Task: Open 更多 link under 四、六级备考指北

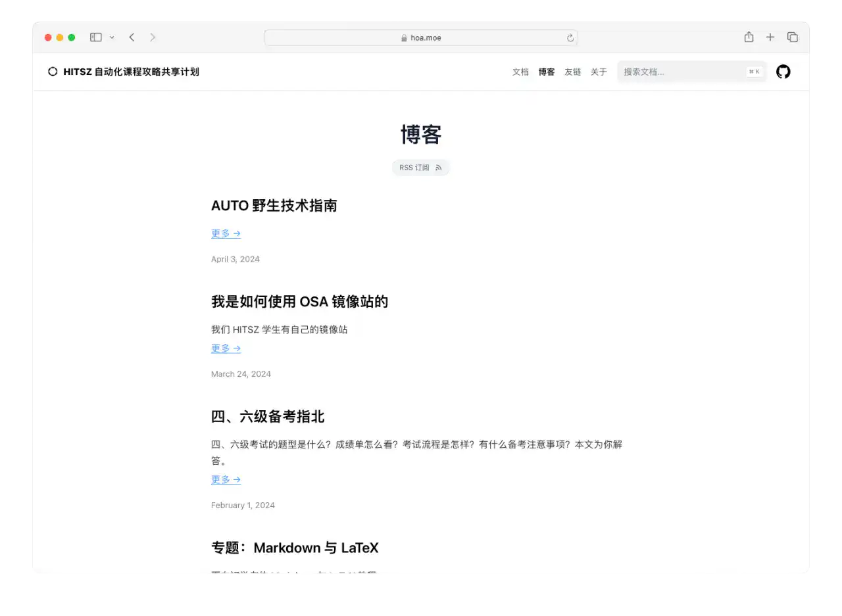Action: click(x=226, y=479)
